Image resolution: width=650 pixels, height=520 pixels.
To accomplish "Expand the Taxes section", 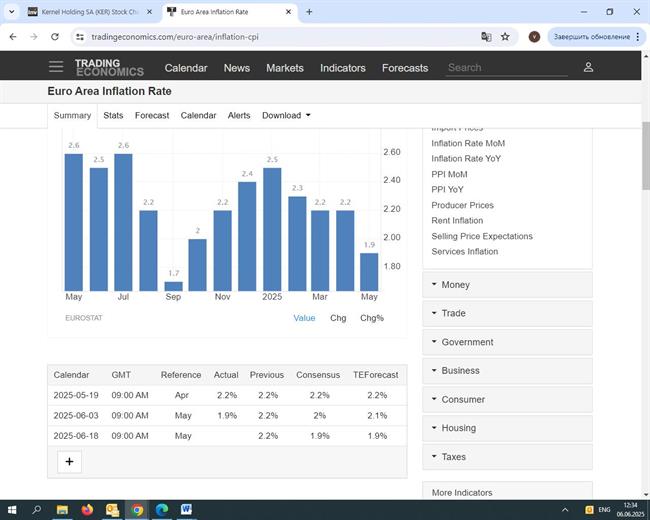I will (x=507, y=457).
